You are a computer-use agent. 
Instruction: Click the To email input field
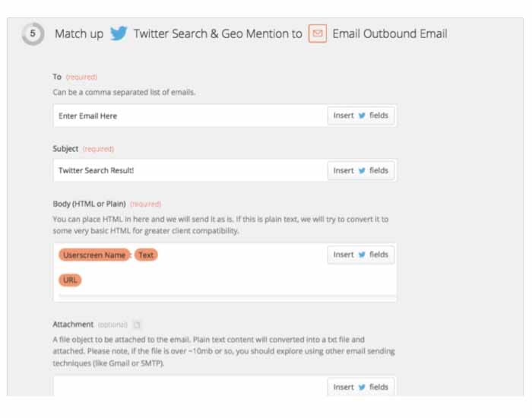[x=190, y=116]
